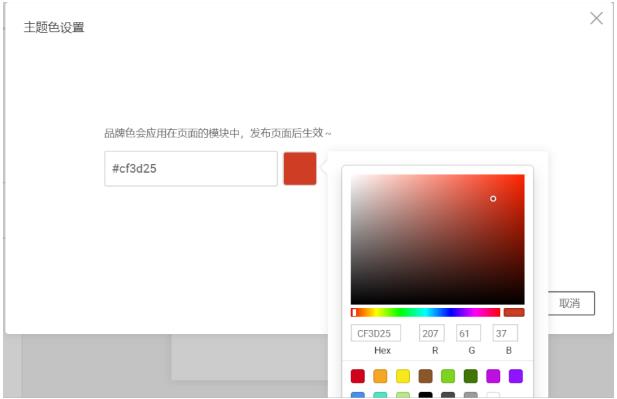Select the dark green preset swatch
617x399 pixels.
(x=471, y=376)
